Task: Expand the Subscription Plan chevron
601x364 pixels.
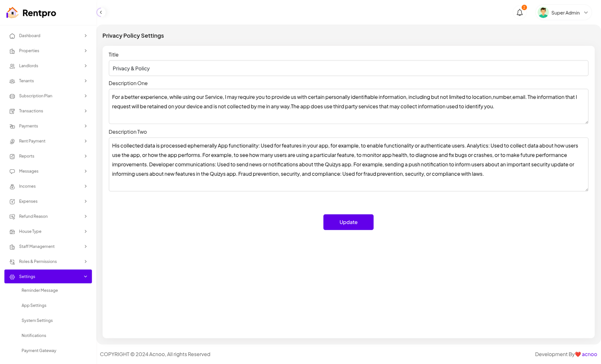Action: (x=86, y=96)
